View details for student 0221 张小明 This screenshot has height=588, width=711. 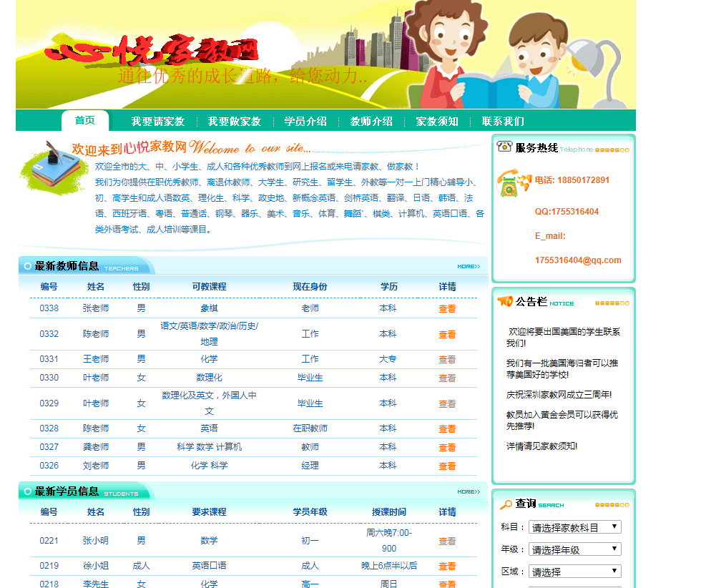[x=447, y=542]
